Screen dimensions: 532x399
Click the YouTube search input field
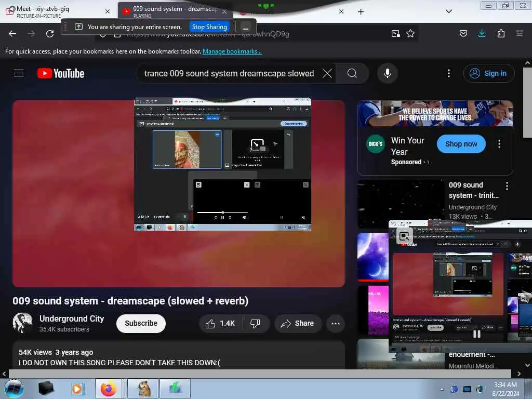point(229,73)
